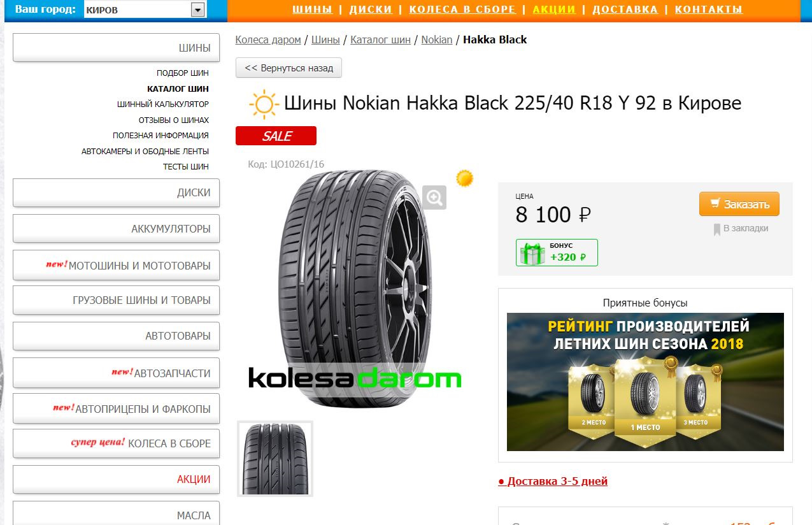Click the red SALE badge

click(276, 136)
